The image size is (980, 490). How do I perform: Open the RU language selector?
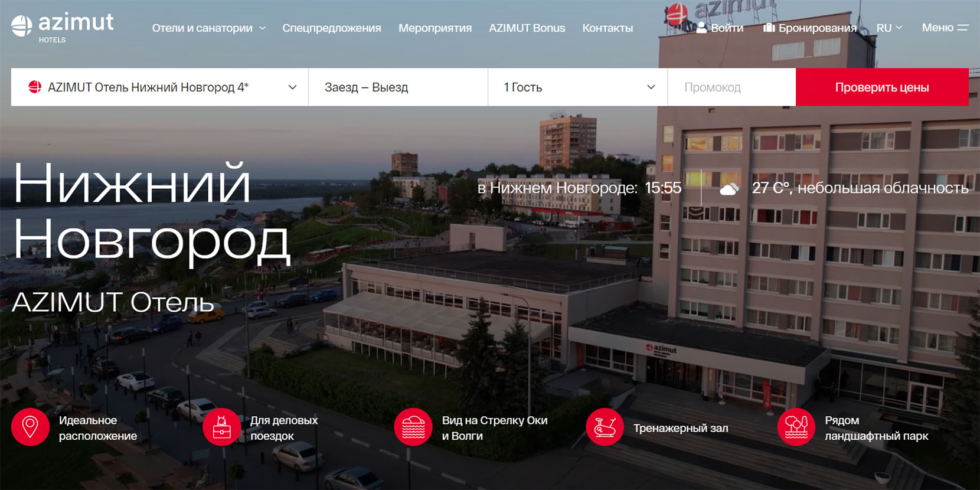889,28
